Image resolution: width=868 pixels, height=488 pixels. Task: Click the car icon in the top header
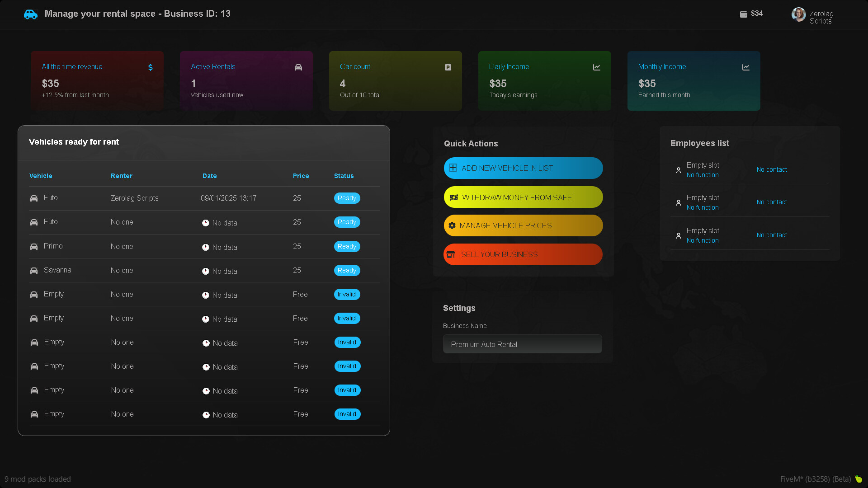(30, 14)
